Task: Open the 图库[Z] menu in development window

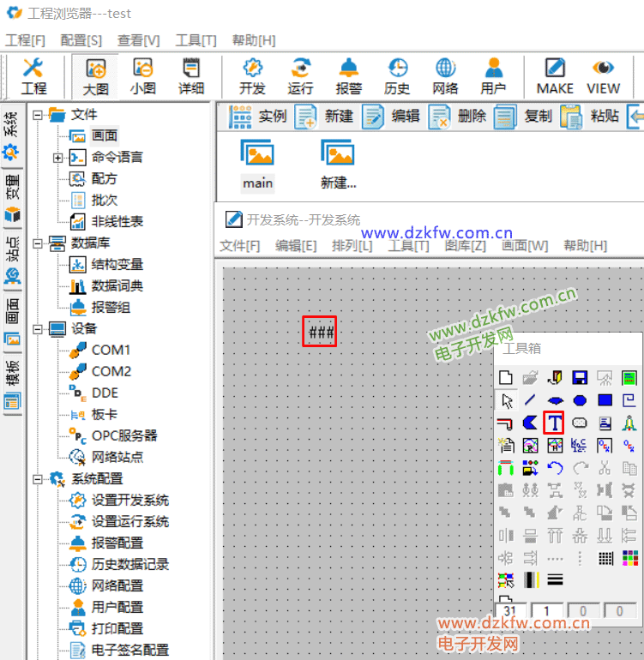Action: (465, 246)
